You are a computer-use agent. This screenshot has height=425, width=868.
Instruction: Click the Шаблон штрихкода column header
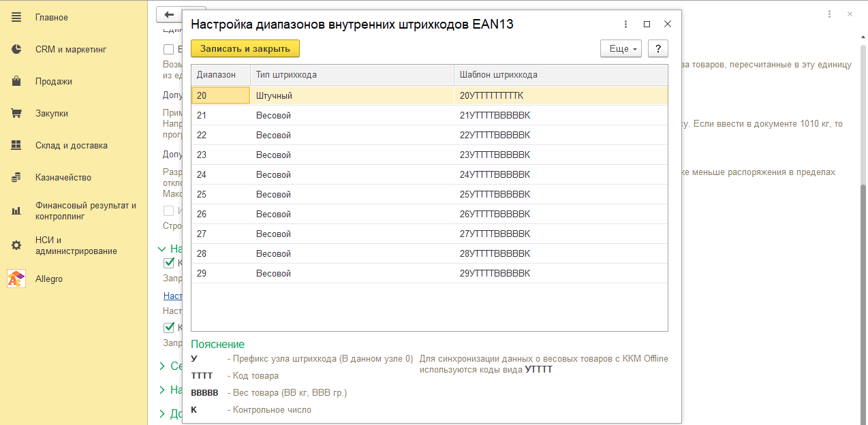coord(561,75)
